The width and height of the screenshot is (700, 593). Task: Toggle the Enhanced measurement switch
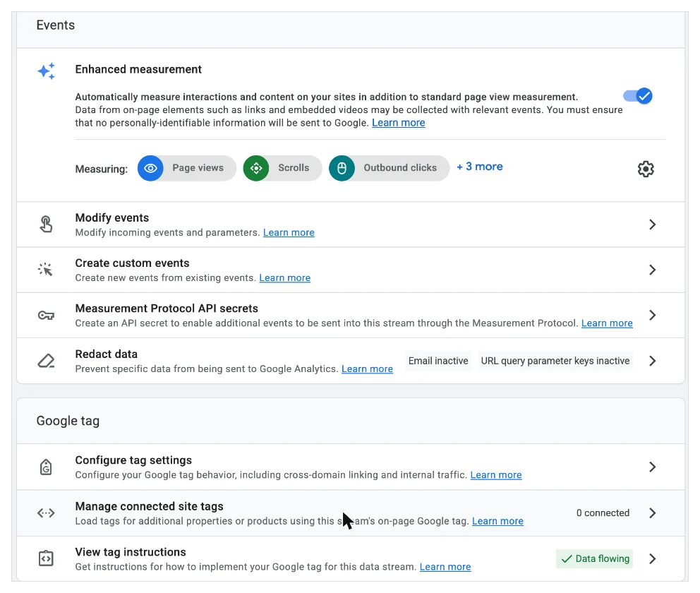click(638, 96)
